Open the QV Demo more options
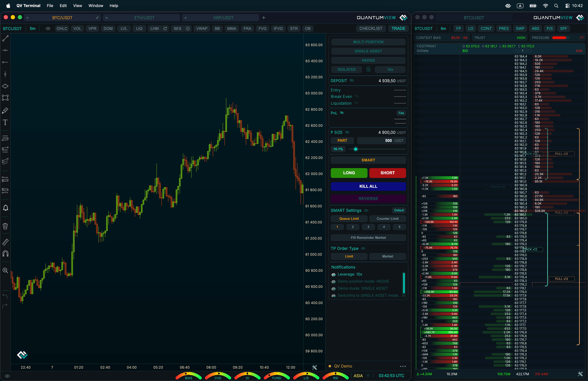Viewport: 588px width, 381px height. pyautogui.click(x=403, y=366)
